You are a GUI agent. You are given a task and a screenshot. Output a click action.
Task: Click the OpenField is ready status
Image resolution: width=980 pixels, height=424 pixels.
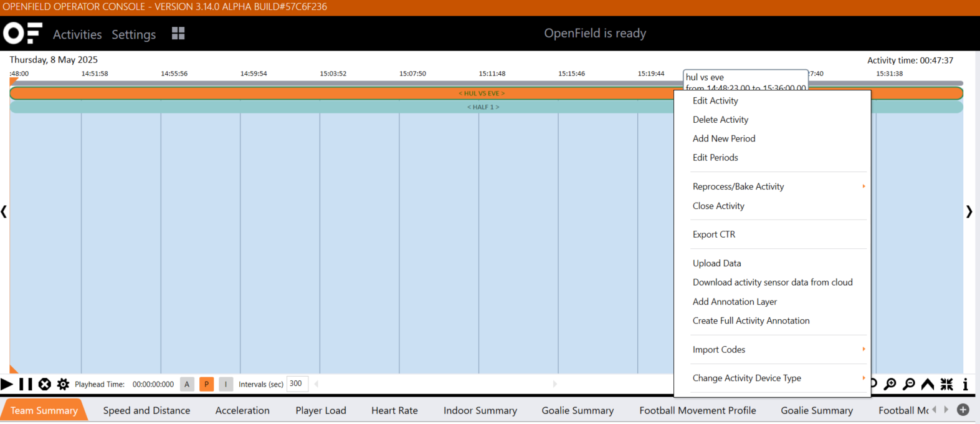595,33
